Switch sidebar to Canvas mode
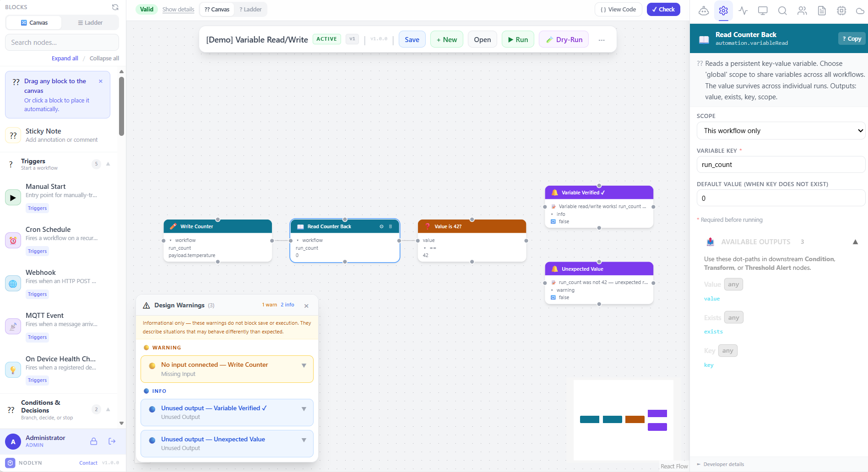This screenshot has width=868, height=472. [34, 22]
